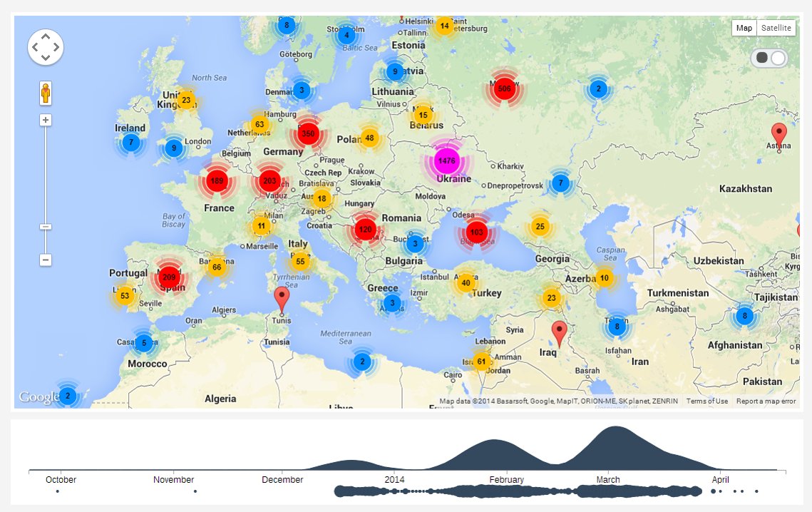Viewport: 812px width, 512px height.
Task: Click the yellow 53 cluster in Portugal
Action: point(125,296)
